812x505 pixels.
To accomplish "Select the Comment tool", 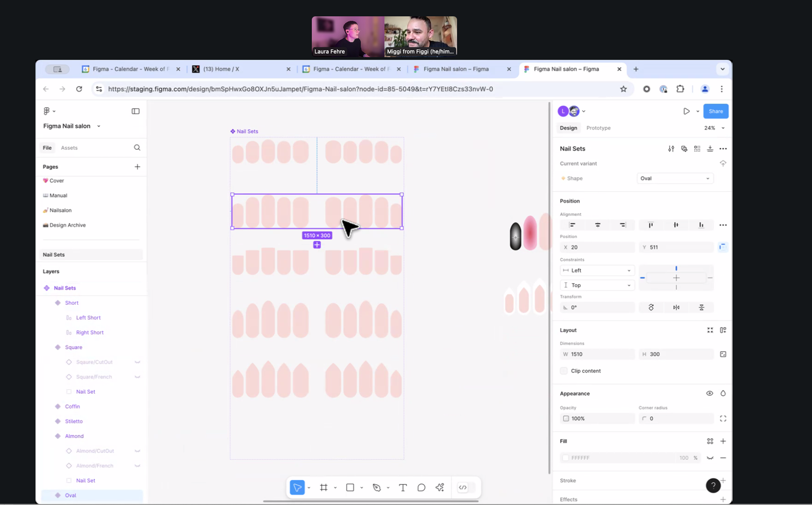I will pyautogui.click(x=421, y=487).
